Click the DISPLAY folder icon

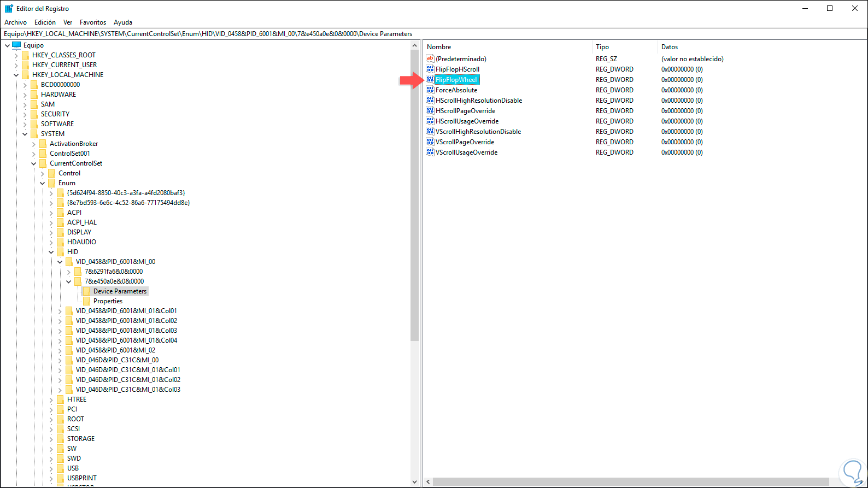point(60,232)
